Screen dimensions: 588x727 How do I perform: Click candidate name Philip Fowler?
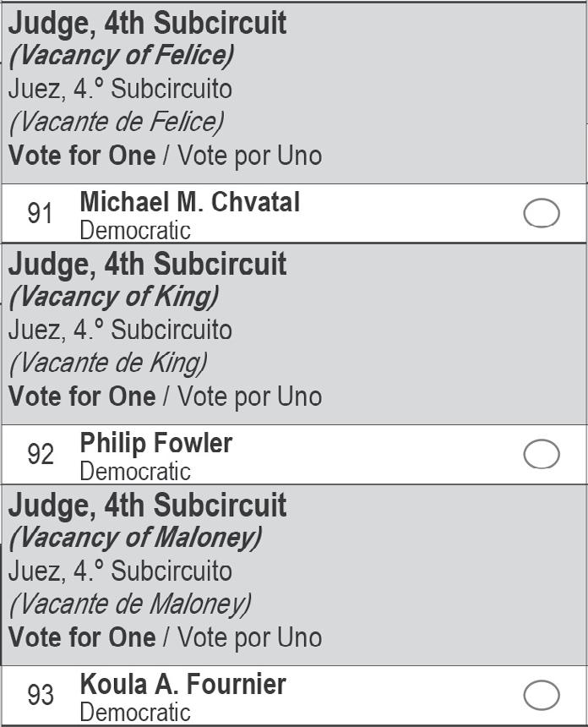[x=156, y=443]
